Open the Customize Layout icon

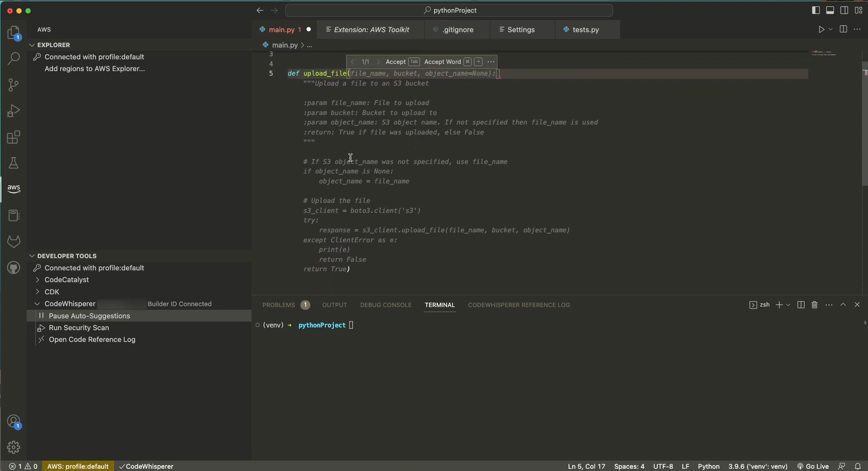click(859, 10)
